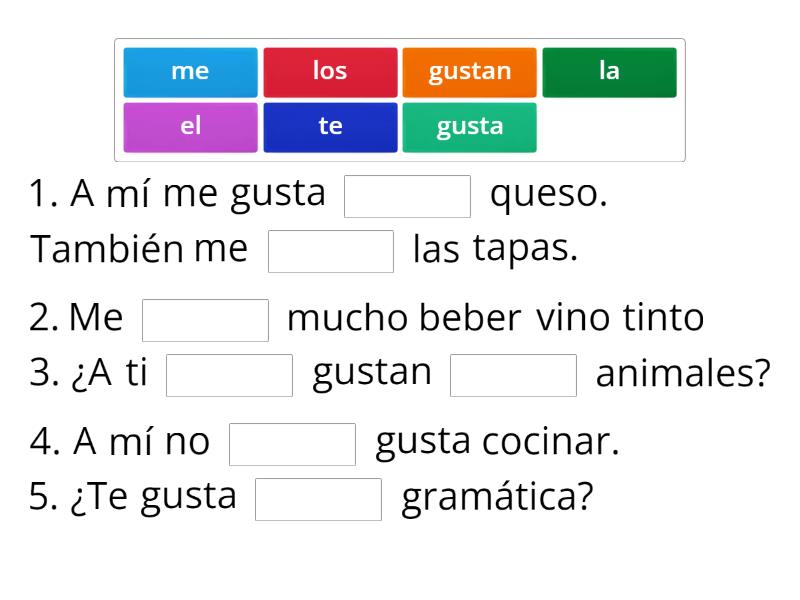The image size is (800, 600).
Task: Select the word tile 'el'
Action: click(190, 126)
